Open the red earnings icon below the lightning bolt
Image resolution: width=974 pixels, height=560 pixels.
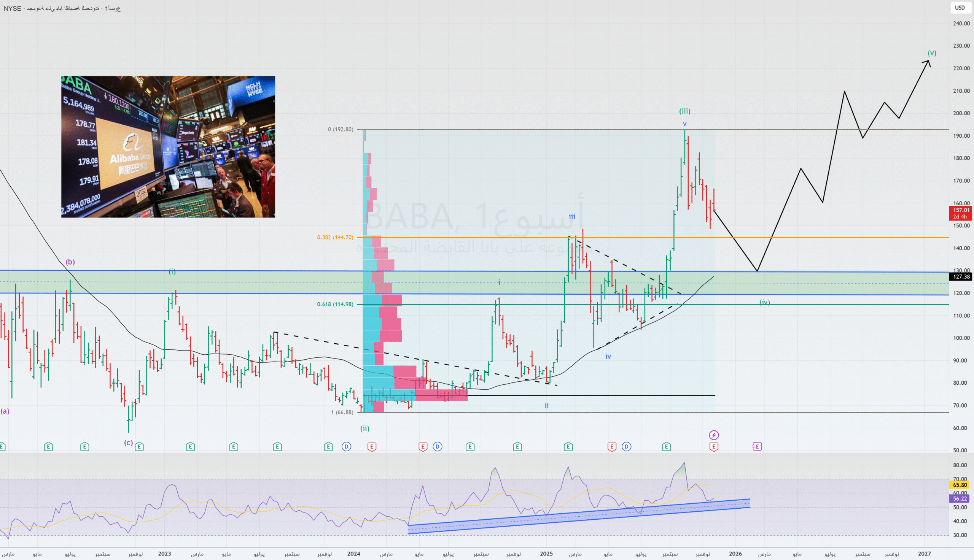coord(714,447)
